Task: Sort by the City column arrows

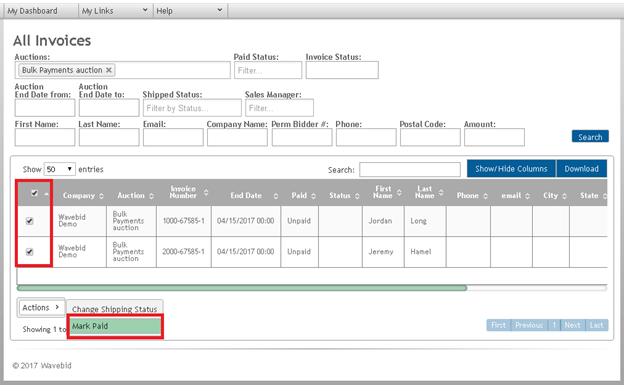Action: tap(564, 196)
